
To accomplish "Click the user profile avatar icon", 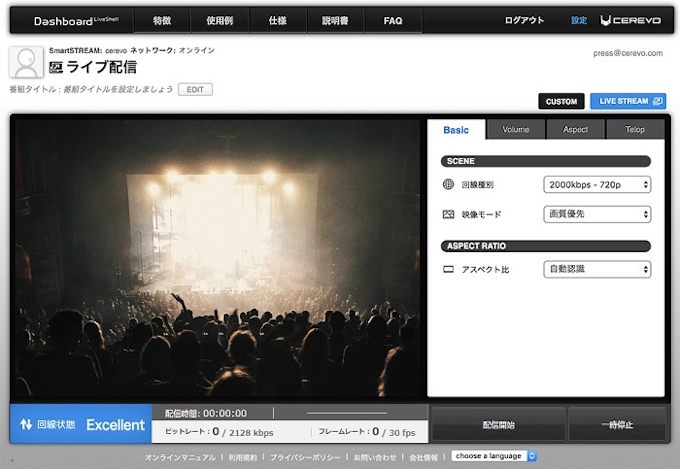I will 27,62.
